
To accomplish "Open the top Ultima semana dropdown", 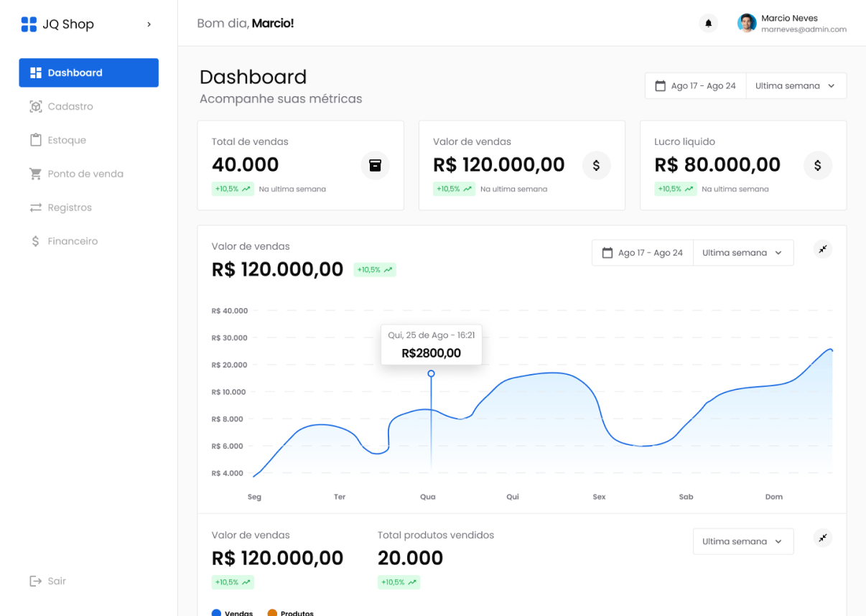I will coord(796,86).
